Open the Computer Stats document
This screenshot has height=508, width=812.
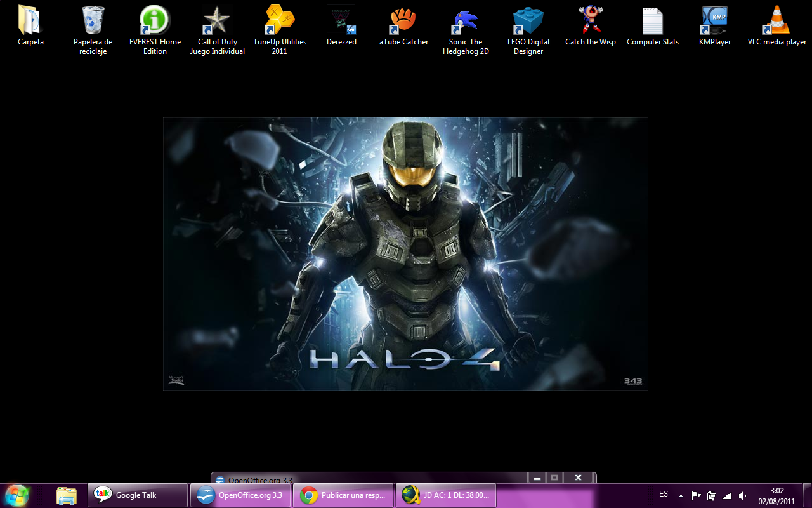pos(652,19)
